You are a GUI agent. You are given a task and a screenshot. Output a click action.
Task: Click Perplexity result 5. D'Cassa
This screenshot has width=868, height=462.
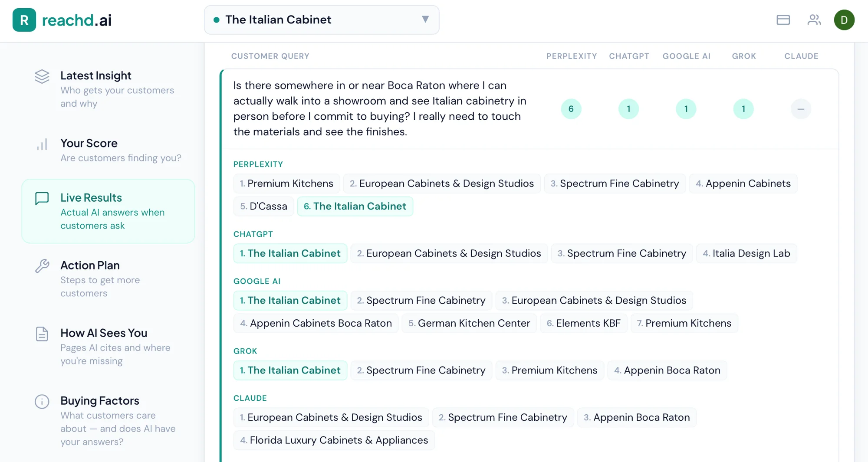[264, 206]
